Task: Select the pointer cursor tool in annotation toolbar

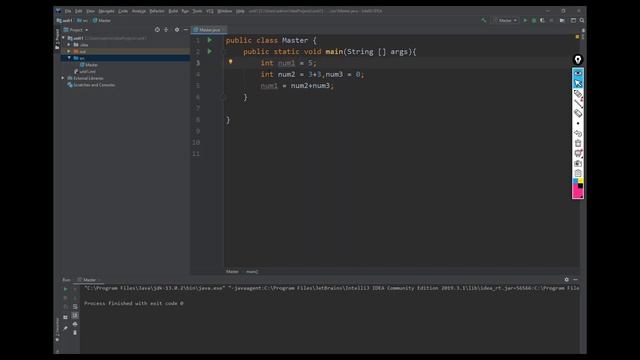Action: pyautogui.click(x=578, y=83)
